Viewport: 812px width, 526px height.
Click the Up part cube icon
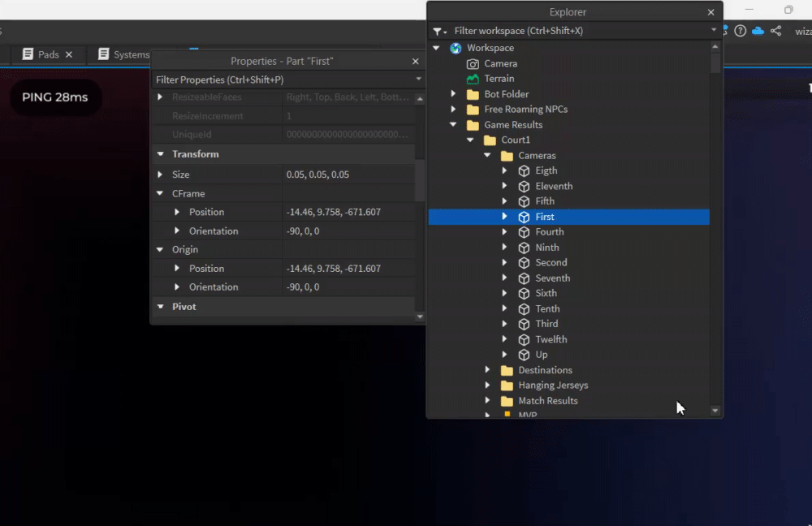tap(524, 355)
